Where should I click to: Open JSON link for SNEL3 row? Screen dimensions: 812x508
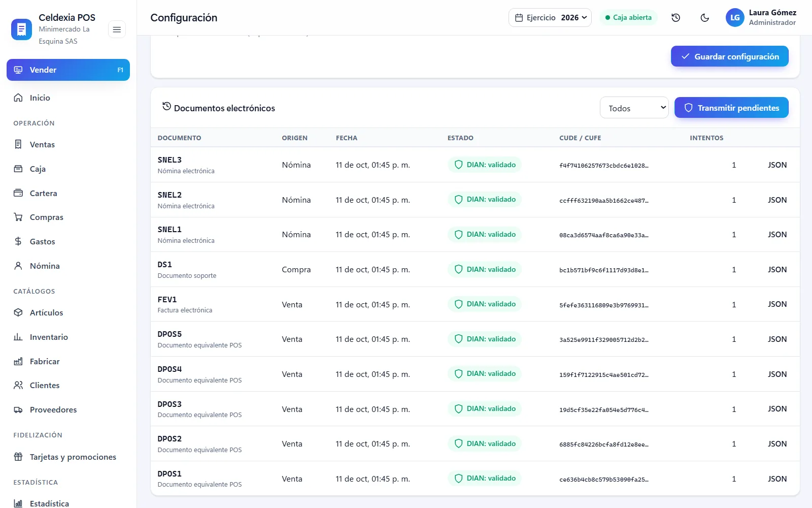(777, 165)
